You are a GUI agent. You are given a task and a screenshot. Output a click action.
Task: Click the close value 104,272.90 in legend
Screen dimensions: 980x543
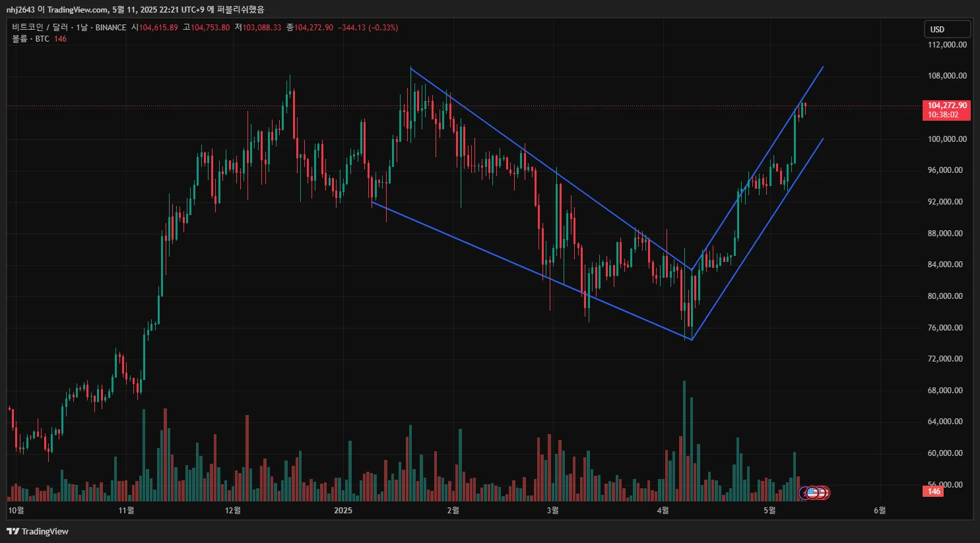click(313, 28)
